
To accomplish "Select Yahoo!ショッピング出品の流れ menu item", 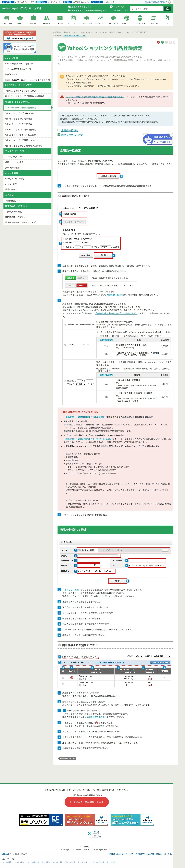I will click(x=28, y=114).
